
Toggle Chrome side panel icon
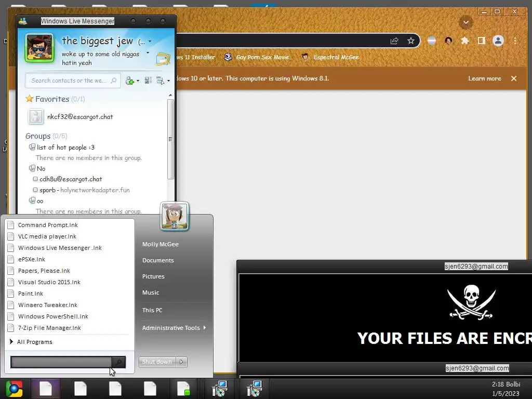point(481,41)
